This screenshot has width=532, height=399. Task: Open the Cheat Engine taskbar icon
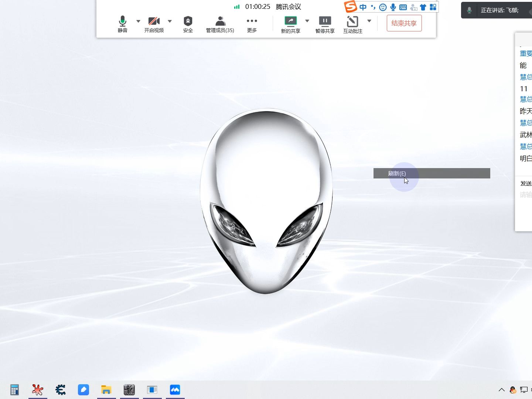click(61, 390)
